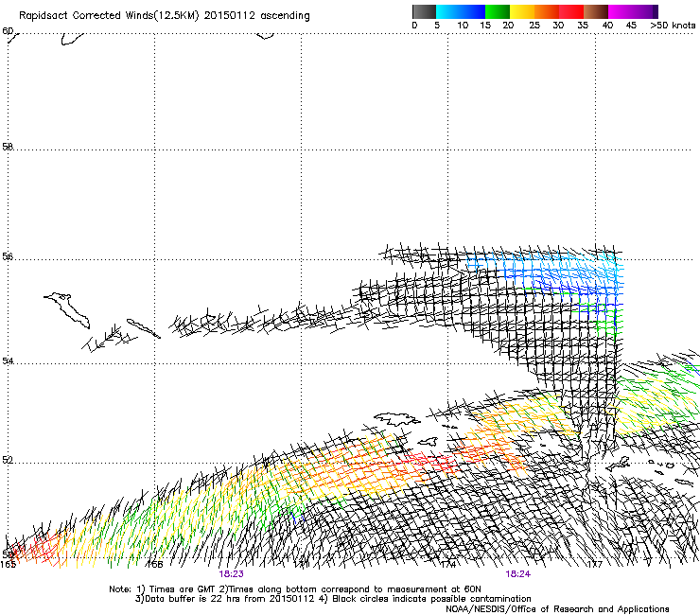Screen dimensions: 700x615
Task: Click the yellow 20-25 knots legend segment
Action: pyautogui.click(x=522, y=11)
